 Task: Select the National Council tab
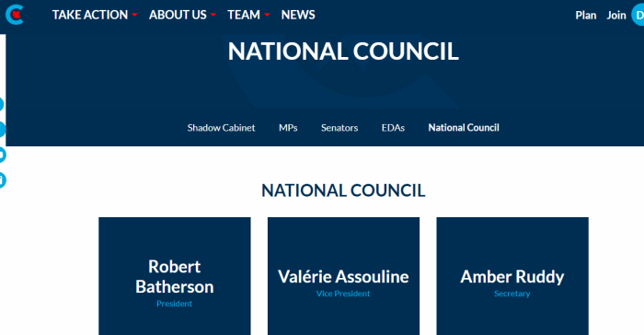464,128
